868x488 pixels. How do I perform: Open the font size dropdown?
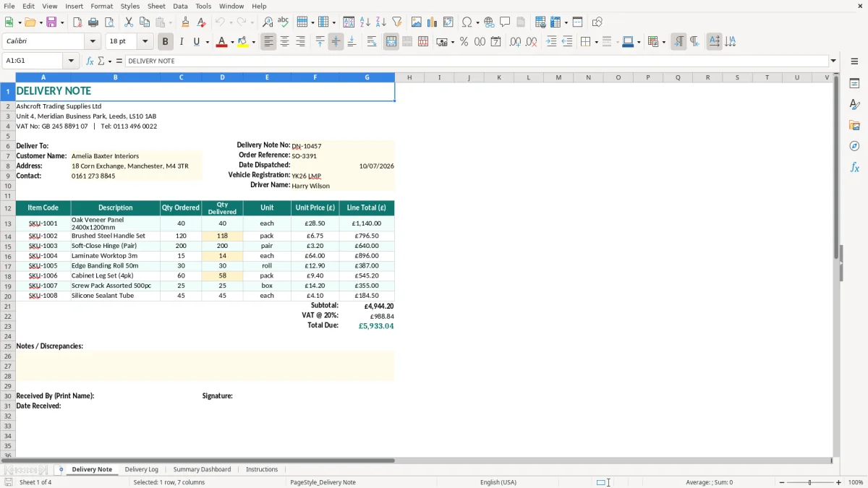point(145,42)
